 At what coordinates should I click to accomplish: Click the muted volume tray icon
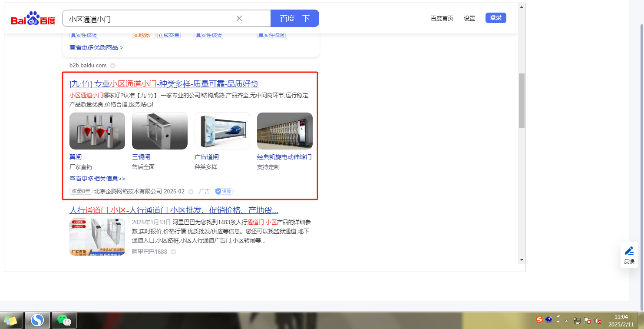tap(598, 321)
